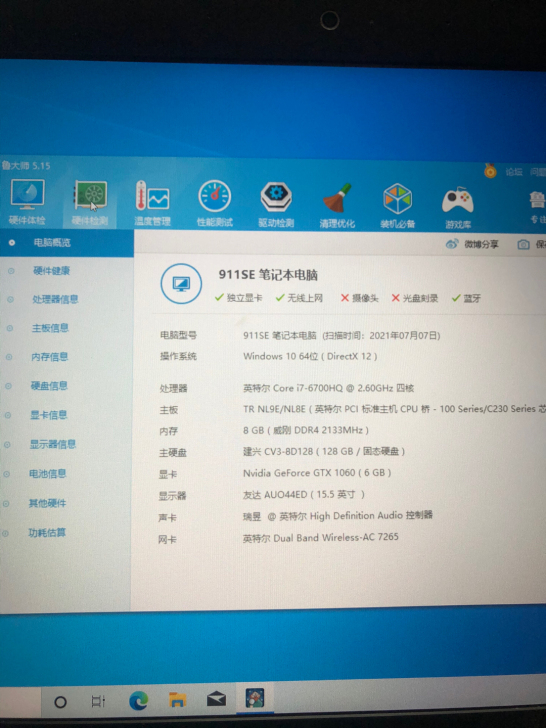Open Cortana circle on the taskbar
Screen dimensions: 546x728
(60, 702)
